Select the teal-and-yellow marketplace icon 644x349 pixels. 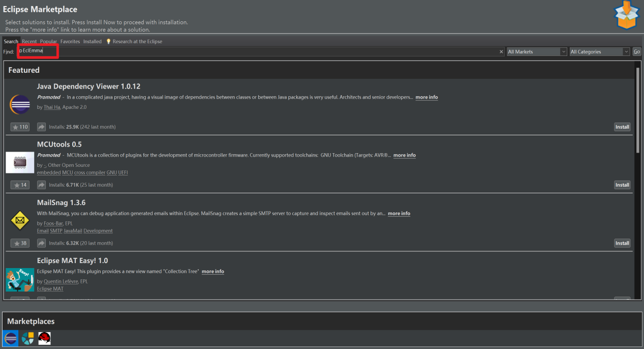[x=27, y=338]
